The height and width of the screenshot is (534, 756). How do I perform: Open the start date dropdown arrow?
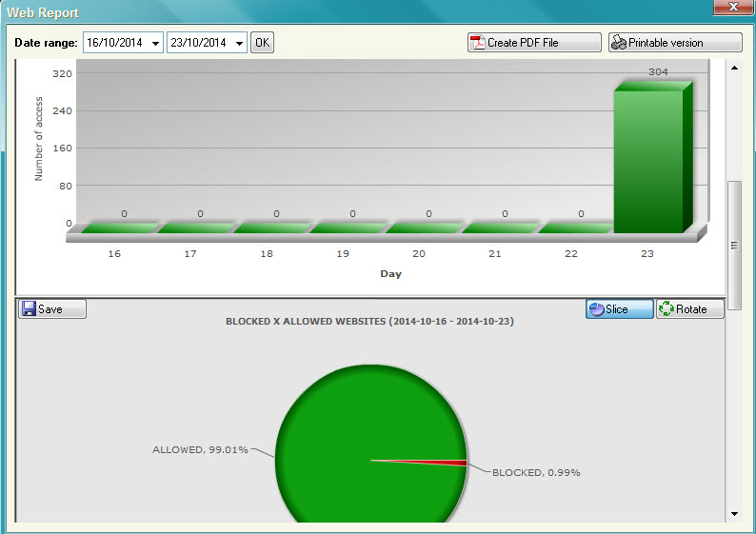(x=155, y=43)
